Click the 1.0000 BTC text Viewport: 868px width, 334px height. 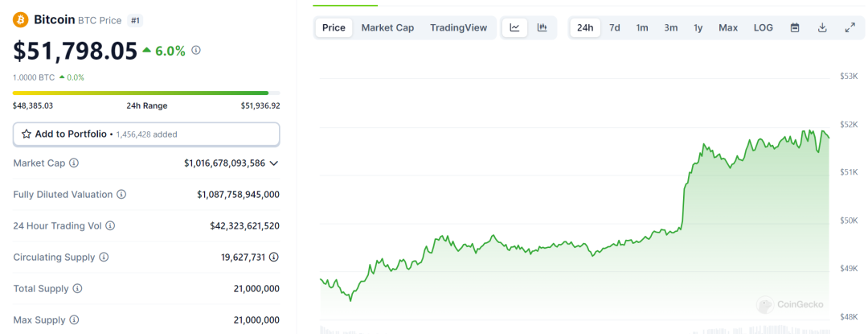[x=34, y=77]
